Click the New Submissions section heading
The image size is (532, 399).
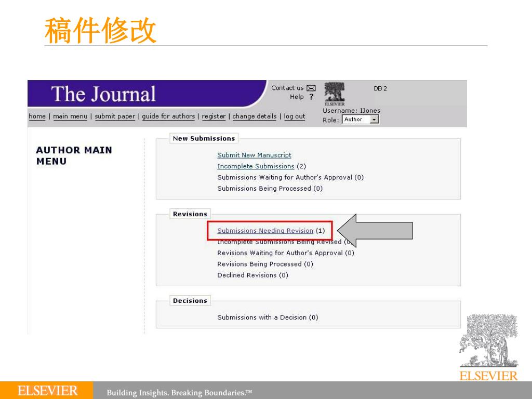point(204,138)
